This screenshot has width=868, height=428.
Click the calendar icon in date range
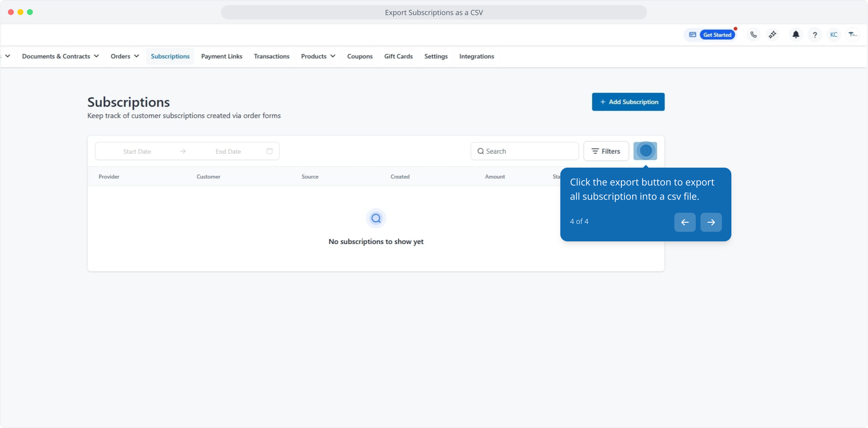click(x=270, y=151)
